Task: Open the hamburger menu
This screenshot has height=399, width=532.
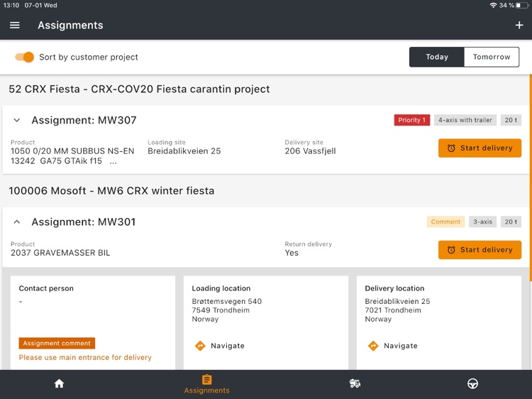Action: (x=15, y=25)
